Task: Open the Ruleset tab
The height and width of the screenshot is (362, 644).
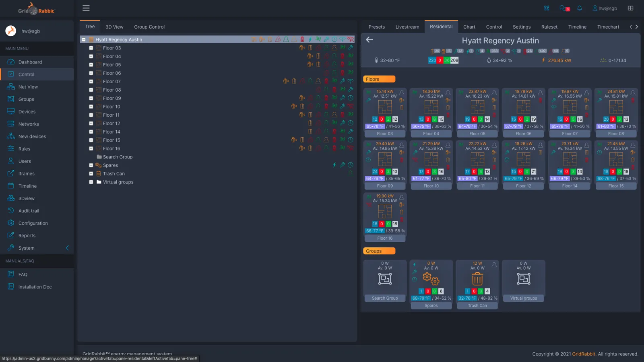Action: point(549,27)
